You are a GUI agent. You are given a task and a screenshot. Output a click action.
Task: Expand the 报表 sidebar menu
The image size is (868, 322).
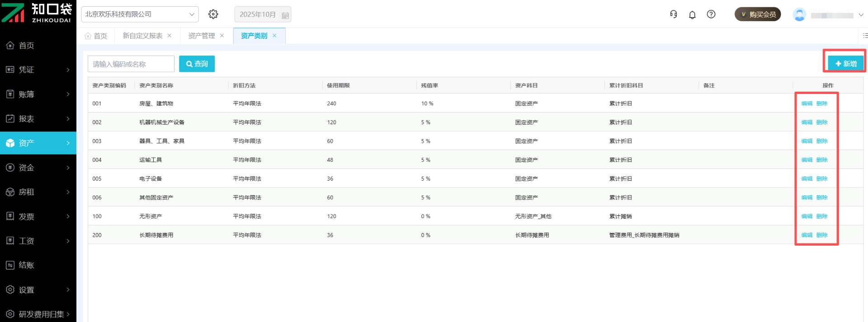click(x=38, y=119)
